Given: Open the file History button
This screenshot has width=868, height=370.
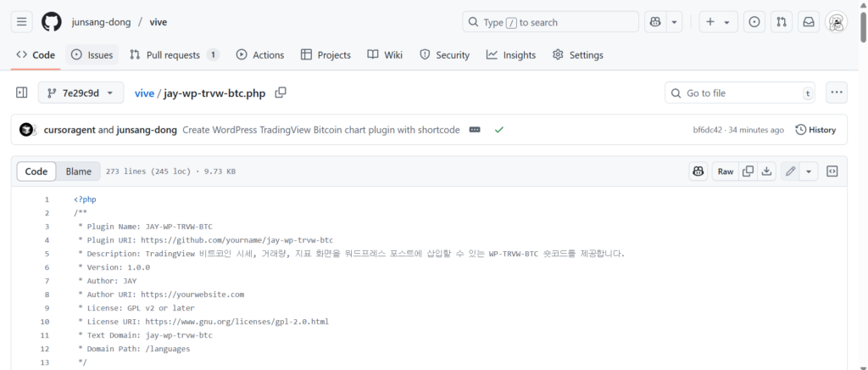Looking at the screenshot, I should coord(815,130).
